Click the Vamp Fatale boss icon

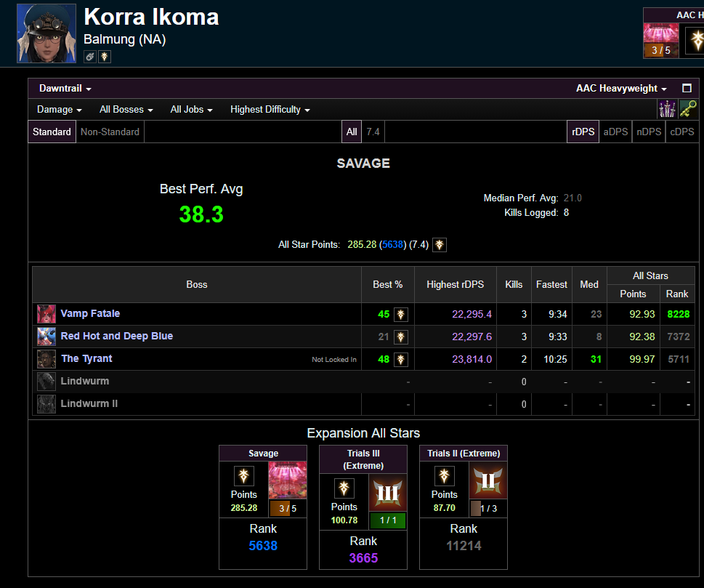tap(46, 314)
